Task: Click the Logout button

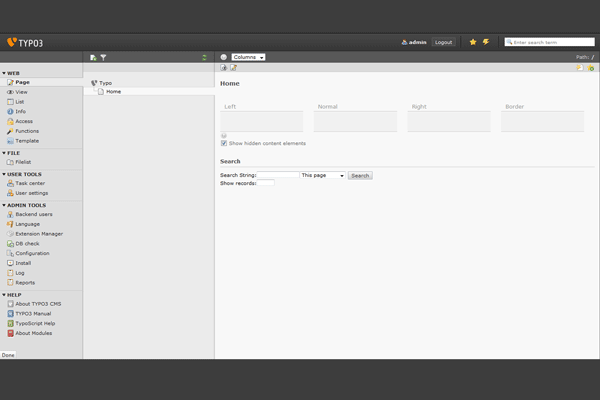Action: pyautogui.click(x=443, y=42)
